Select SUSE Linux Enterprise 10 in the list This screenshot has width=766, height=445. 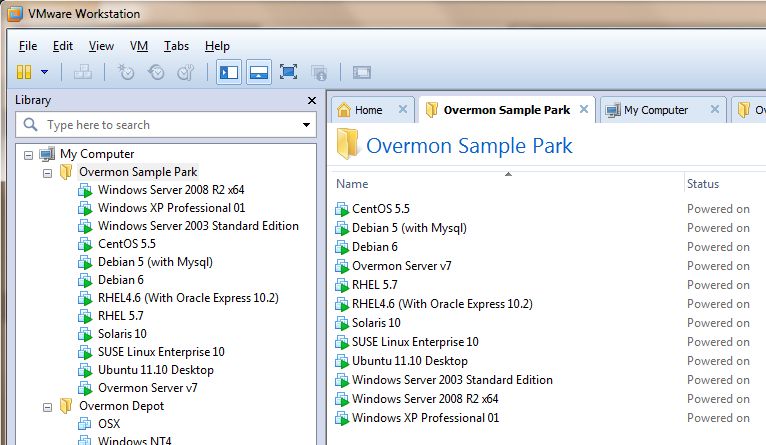point(415,342)
